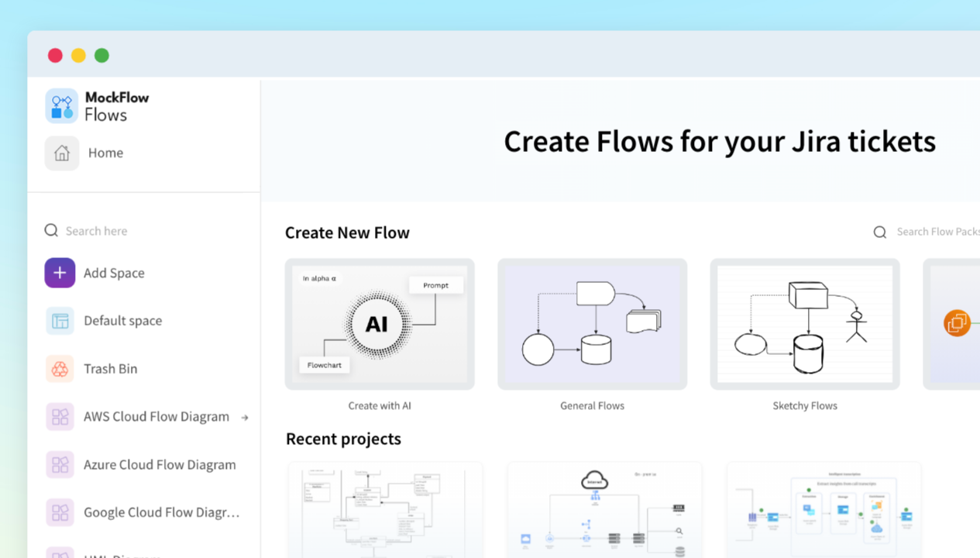Click the yellow minimize window button

[78, 55]
